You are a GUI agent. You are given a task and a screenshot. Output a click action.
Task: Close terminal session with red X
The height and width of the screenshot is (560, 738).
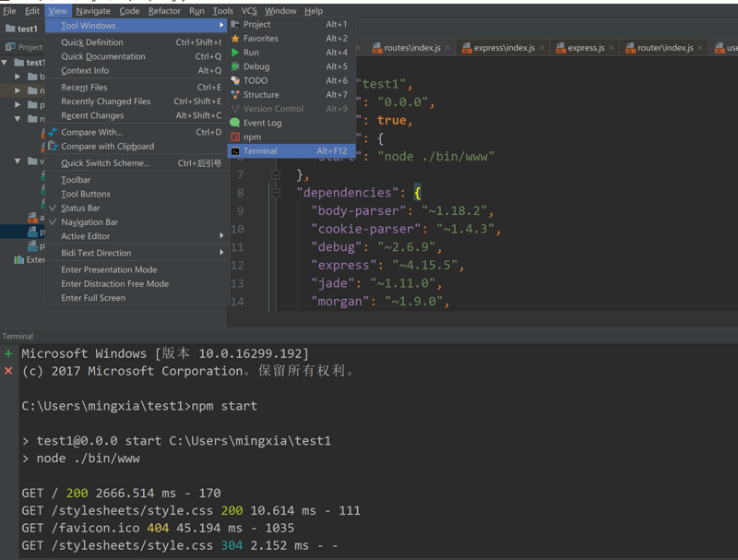click(x=8, y=371)
